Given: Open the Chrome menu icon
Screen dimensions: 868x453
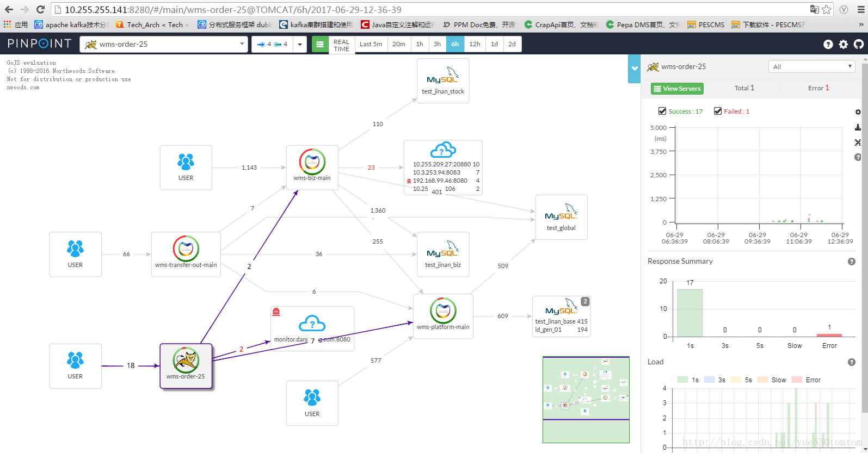Looking at the screenshot, I should pyautogui.click(x=861, y=10).
